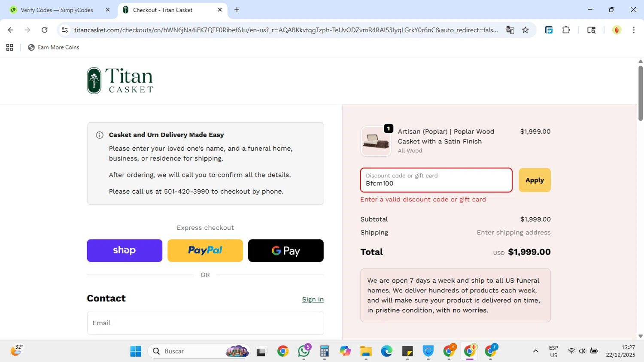The height and width of the screenshot is (362, 644).
Task: Open File Explorer from the taskbar
Action: pos(366,351)
